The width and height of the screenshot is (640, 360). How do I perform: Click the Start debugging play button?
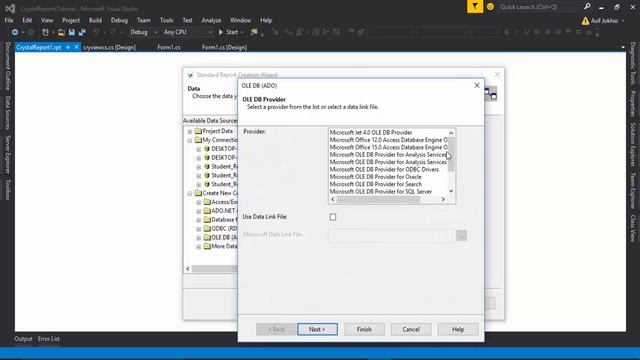221,32
